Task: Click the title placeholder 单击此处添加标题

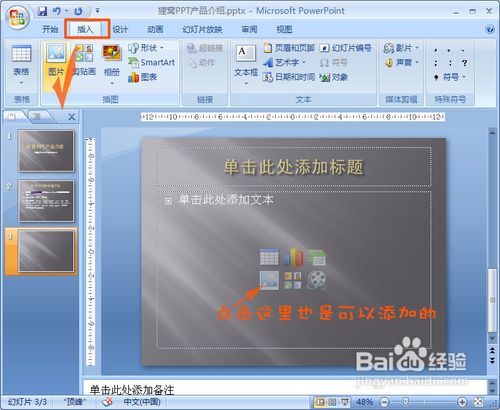Action: (294, 166)
